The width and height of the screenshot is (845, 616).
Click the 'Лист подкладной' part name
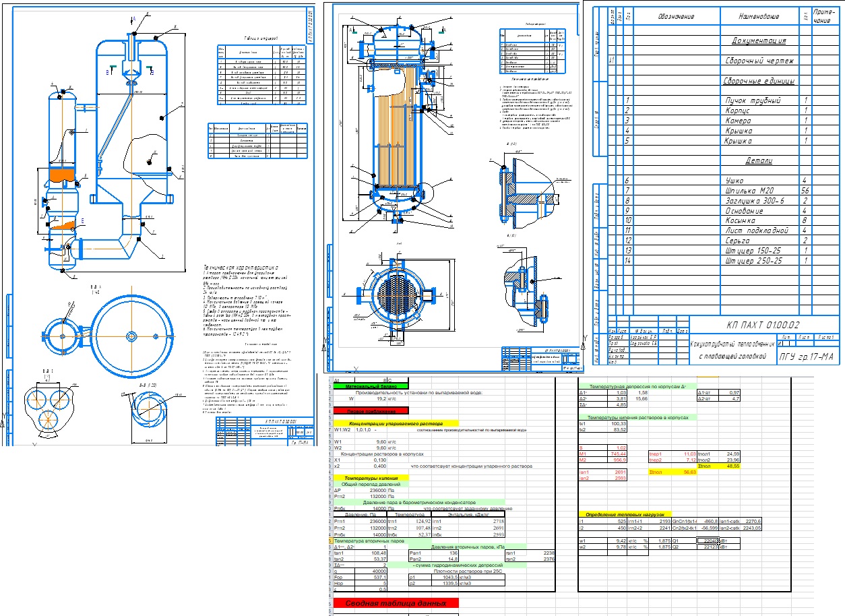(x=756, y=230)
